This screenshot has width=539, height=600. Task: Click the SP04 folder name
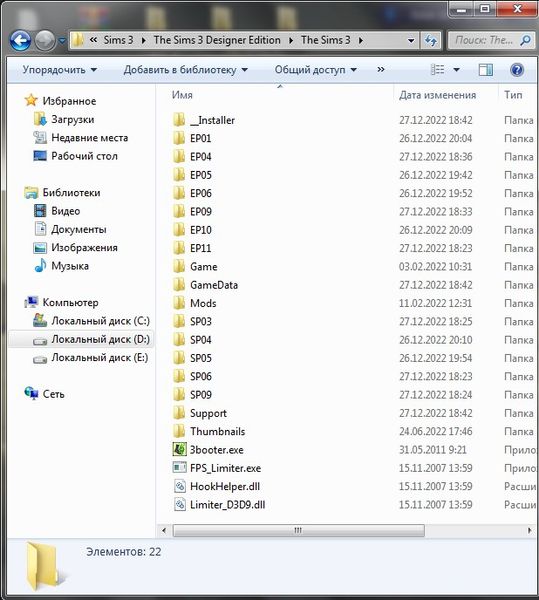point(201,340)
